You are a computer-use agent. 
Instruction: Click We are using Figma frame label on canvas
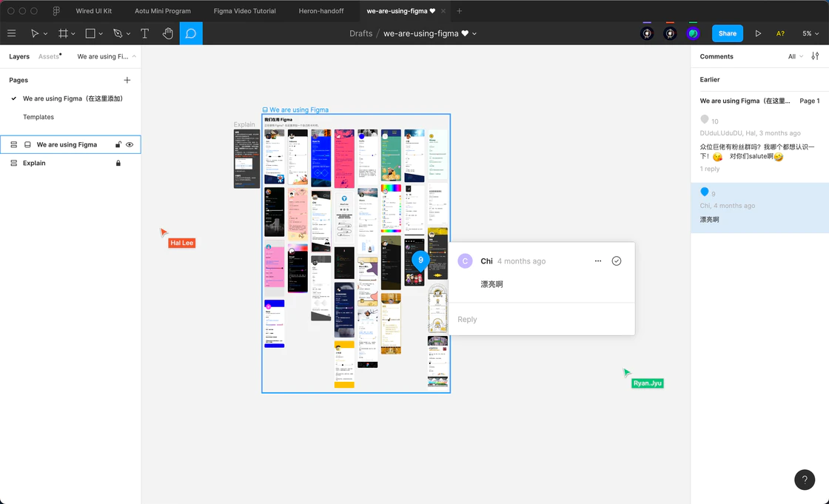299,110
